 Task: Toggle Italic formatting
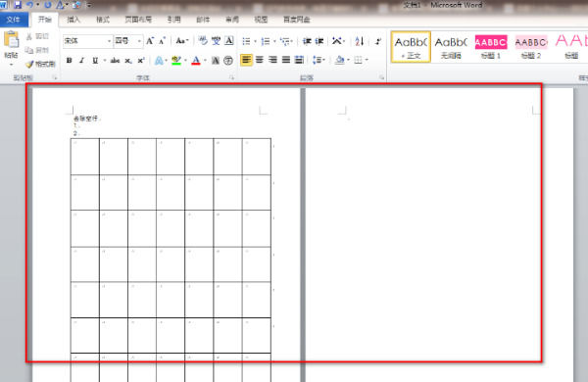tap(81, 61)
